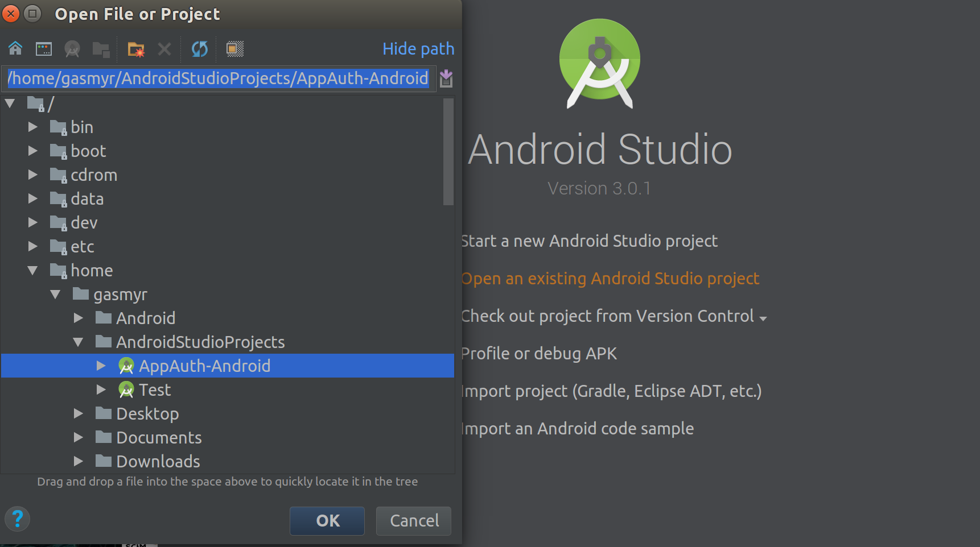Collapse the home folder node
Image resolution: width=980 pixels, height=547 pixels.
33,271
